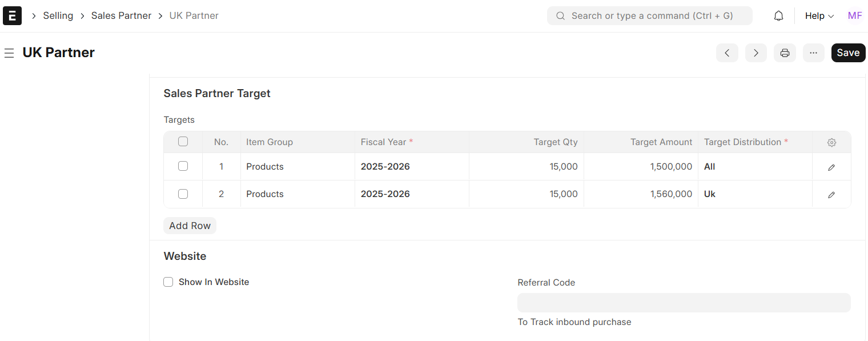This screenshot has width=868, height=341.
Task: Click the ERPNext home logo icon
Action: tap(12, 16)
